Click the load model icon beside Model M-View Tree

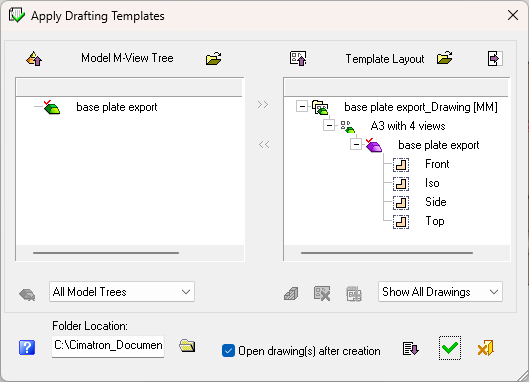click(34, 59)
